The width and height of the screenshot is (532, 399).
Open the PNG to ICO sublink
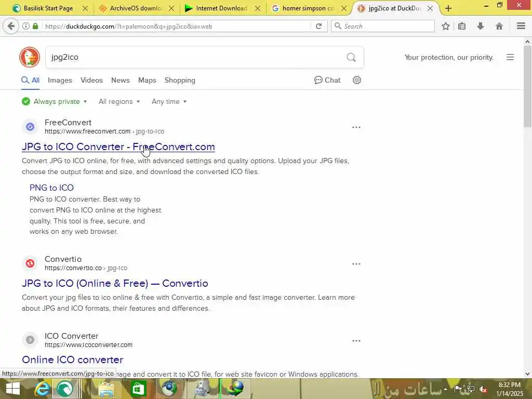coord(51,188)
